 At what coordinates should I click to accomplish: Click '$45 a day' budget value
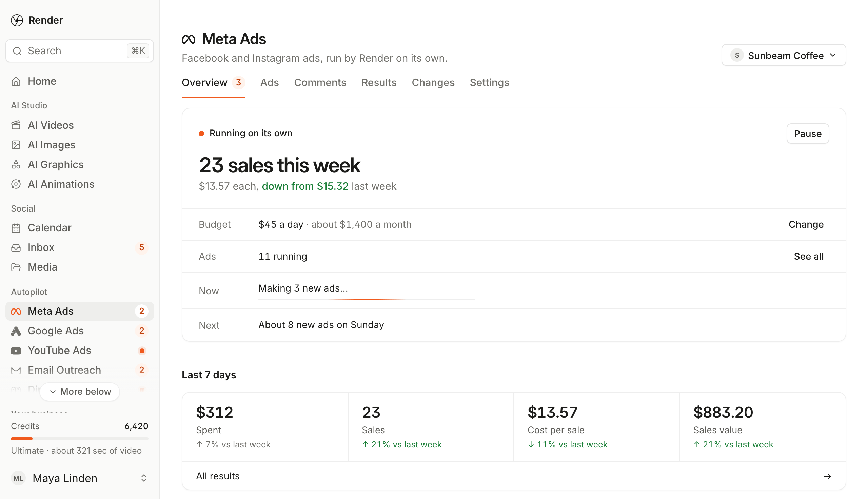pyautogui.click(x=281, y=224)
